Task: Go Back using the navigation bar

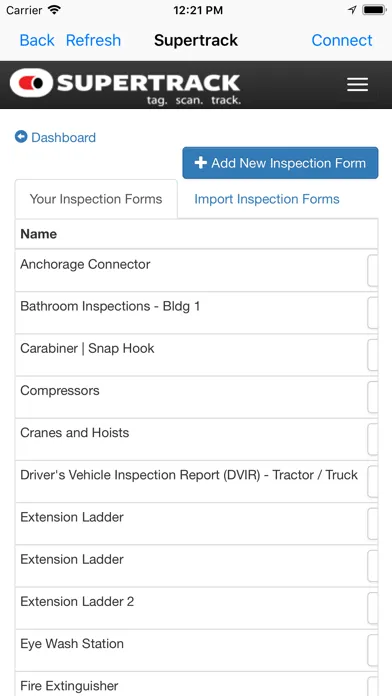Action: click(x=37, y=40)
